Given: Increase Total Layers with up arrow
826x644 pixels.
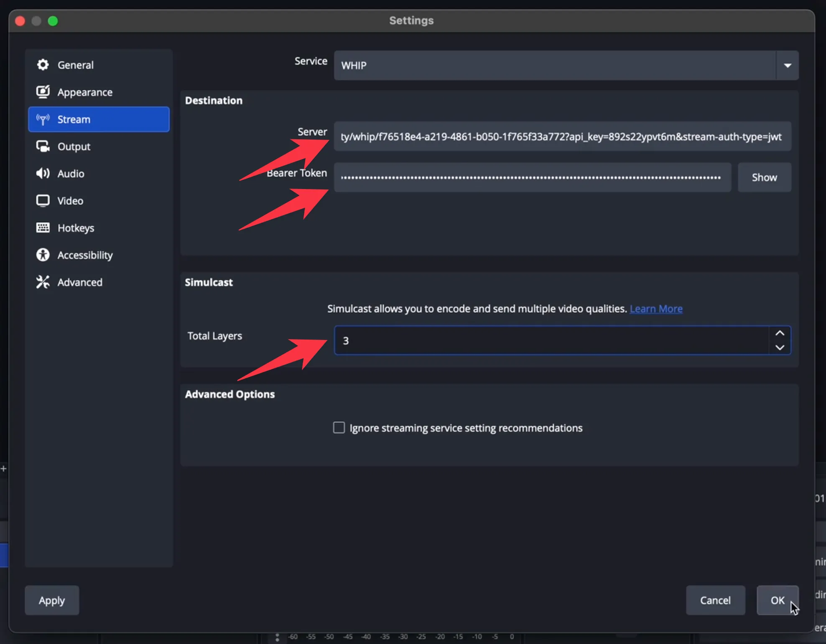Looking at the screenshot, I should click(x=779, y=333).
